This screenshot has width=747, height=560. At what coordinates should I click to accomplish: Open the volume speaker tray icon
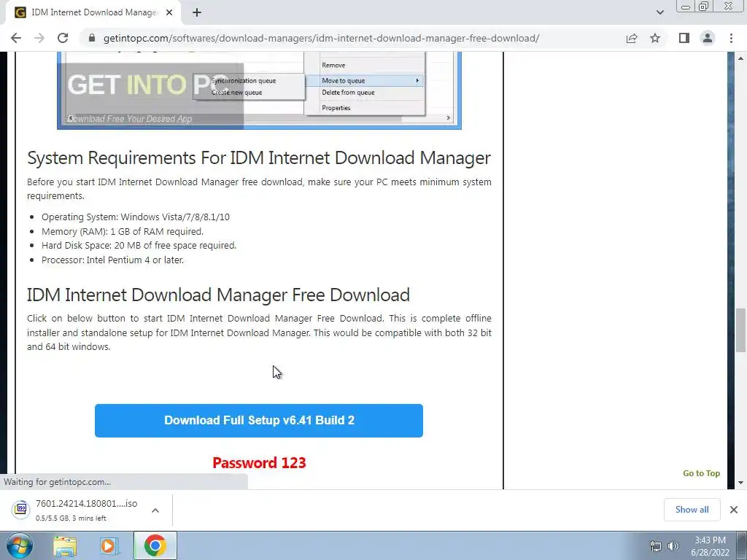coord(673,546)
